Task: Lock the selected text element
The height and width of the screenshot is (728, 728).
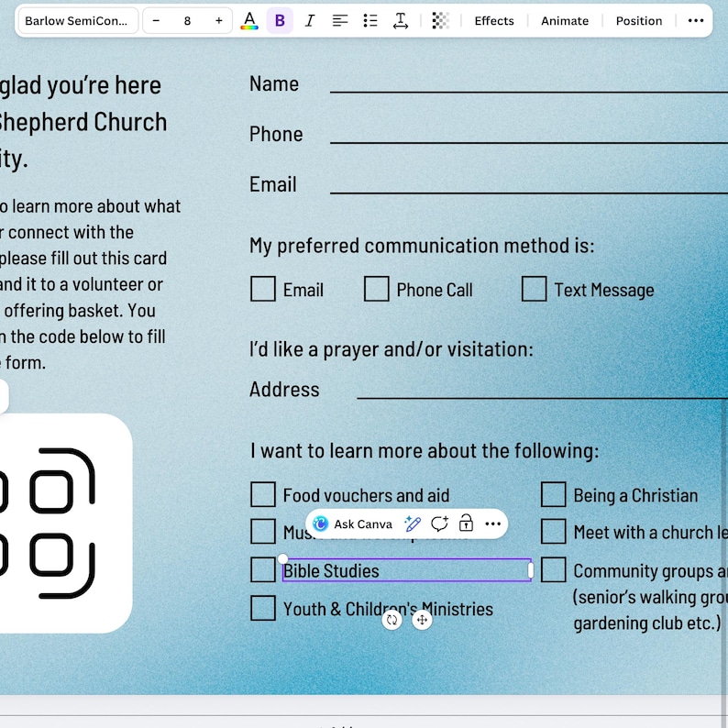Action: point(466,524)
